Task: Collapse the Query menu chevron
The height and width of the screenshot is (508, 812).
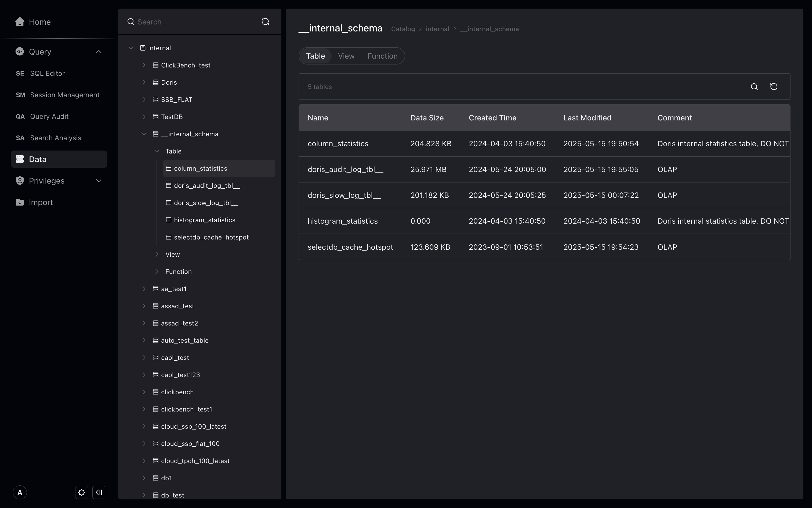Action: tap(99, 51)
